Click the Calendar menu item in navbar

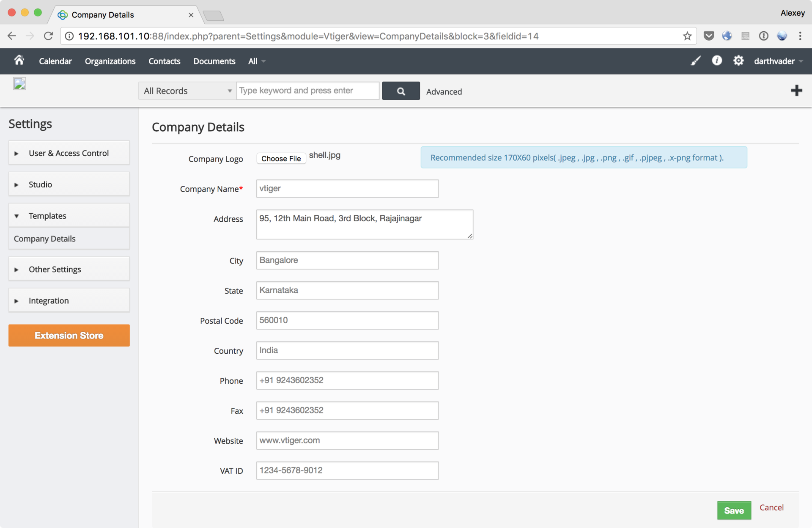pyautogui.click(x=55, y=61)
